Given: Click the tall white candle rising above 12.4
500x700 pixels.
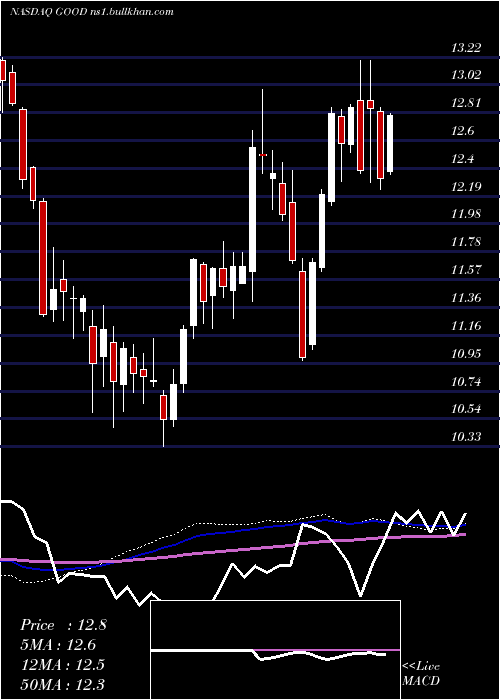Looking at the screenshot, I should [253, 209].
